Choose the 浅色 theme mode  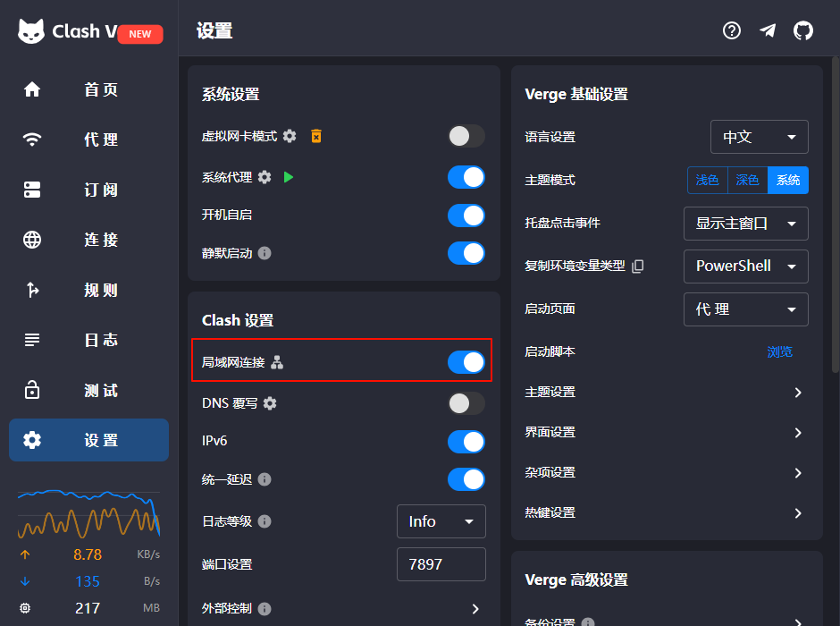pyautogui.click(x=708, y=180)
